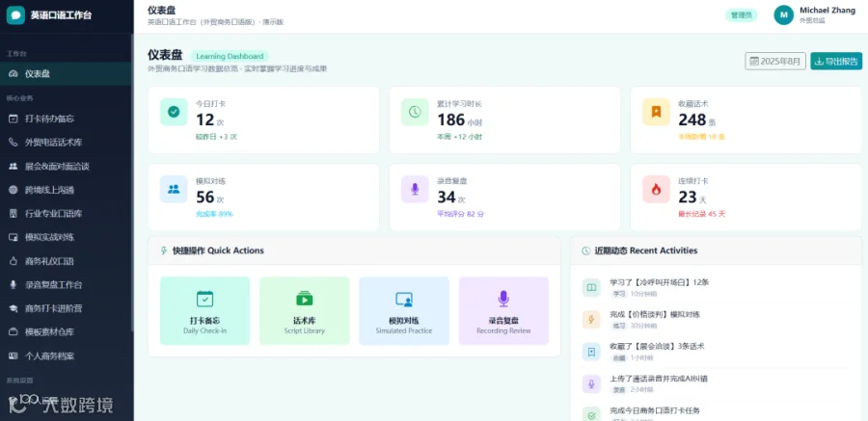Click the monitor icon beside 模拟实战对练
Screen dimensions: 868x421
[x=14, y=237]
